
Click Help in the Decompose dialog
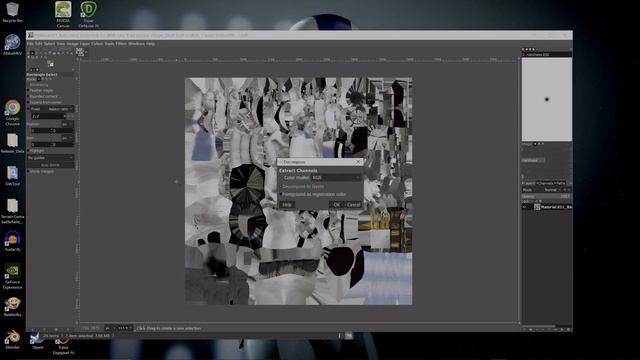pos(287,204)
